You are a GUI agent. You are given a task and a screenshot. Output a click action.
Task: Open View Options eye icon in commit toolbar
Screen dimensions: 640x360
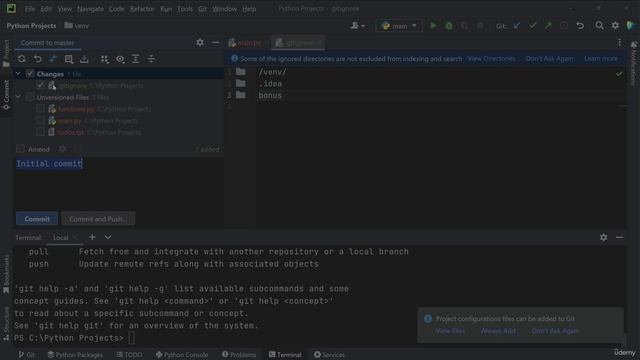120,59
